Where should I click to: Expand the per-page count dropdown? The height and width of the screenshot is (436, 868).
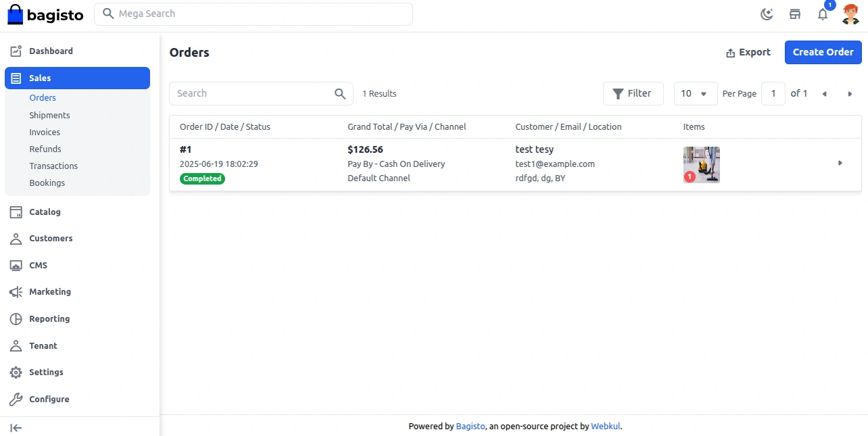coord(696,94)
